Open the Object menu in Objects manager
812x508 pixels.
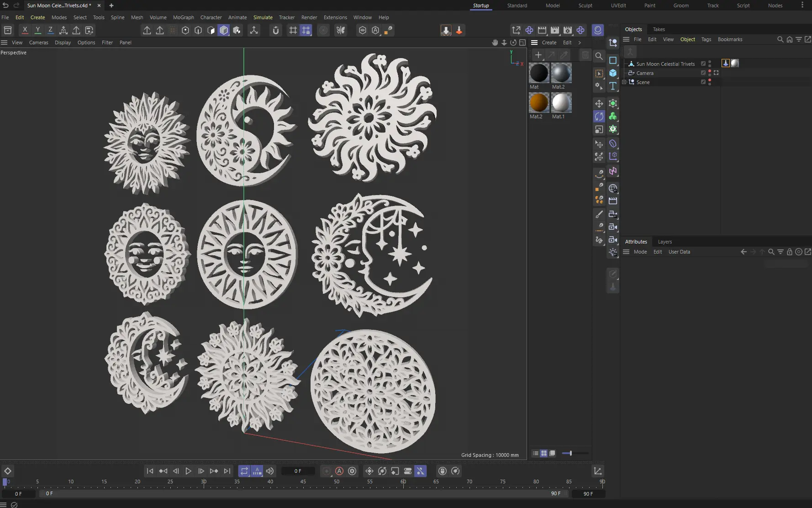coord(687,39)
